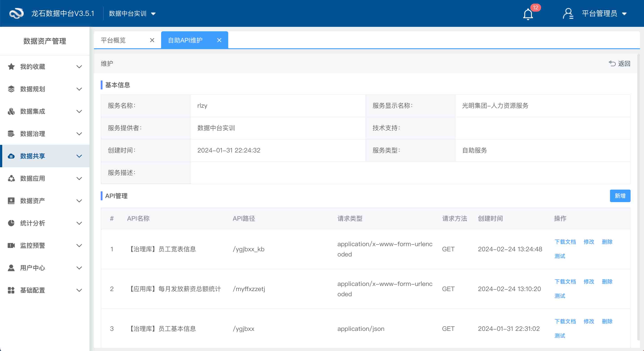Screen dimensions: 644x351
Task: Open the 数据共享 sidebar menu
Action: [x=45, y=156]
